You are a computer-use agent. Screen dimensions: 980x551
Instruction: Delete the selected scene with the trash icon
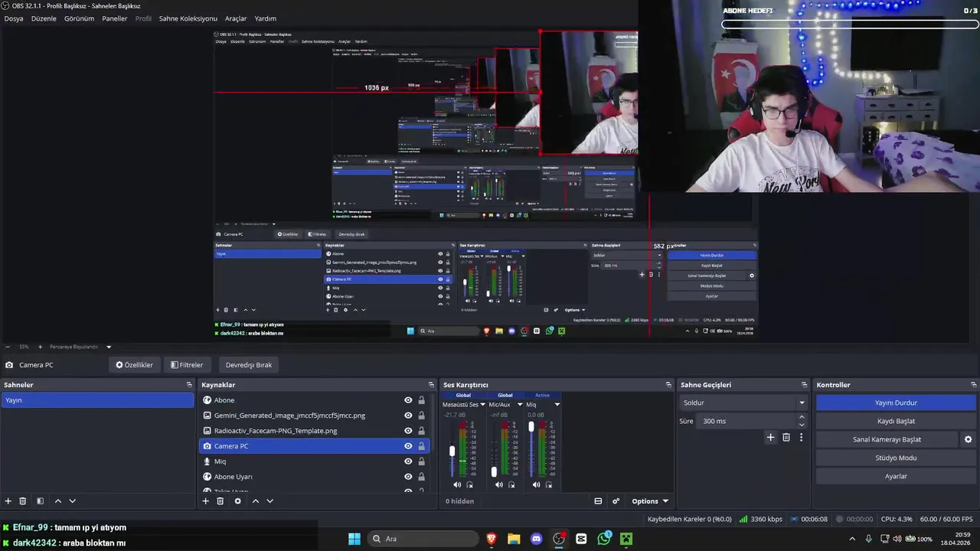tap(23, 501)
